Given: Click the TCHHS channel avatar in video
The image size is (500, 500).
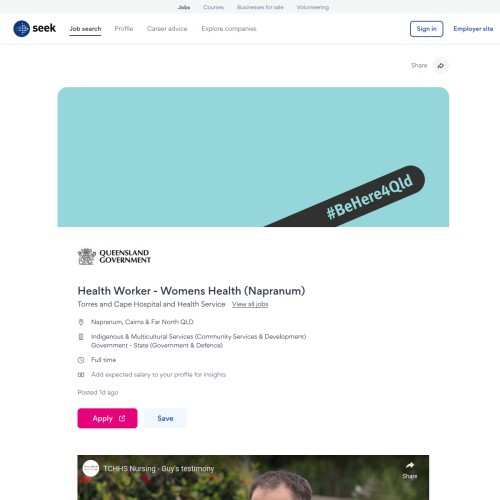Looking at the screenshot, I should pos(91,468).
